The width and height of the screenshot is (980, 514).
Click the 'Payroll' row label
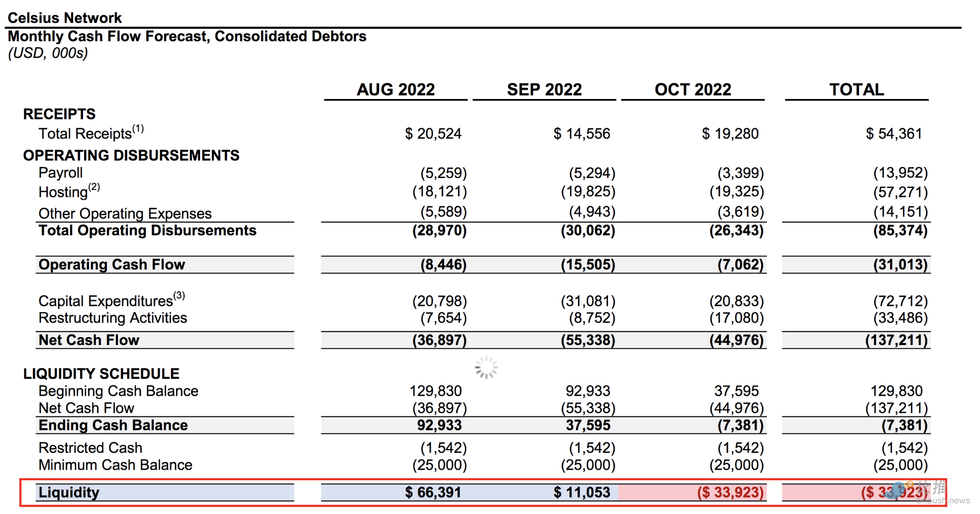[x=61, y=173]
